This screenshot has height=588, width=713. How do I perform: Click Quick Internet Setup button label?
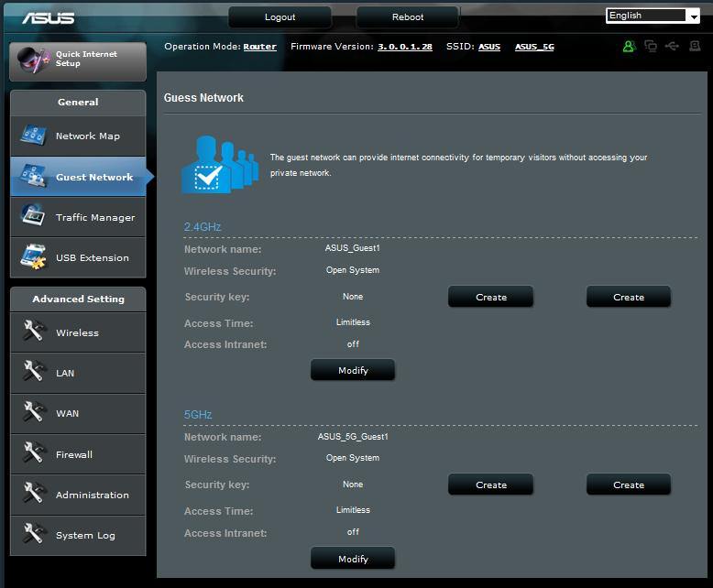tap(86, 59)
